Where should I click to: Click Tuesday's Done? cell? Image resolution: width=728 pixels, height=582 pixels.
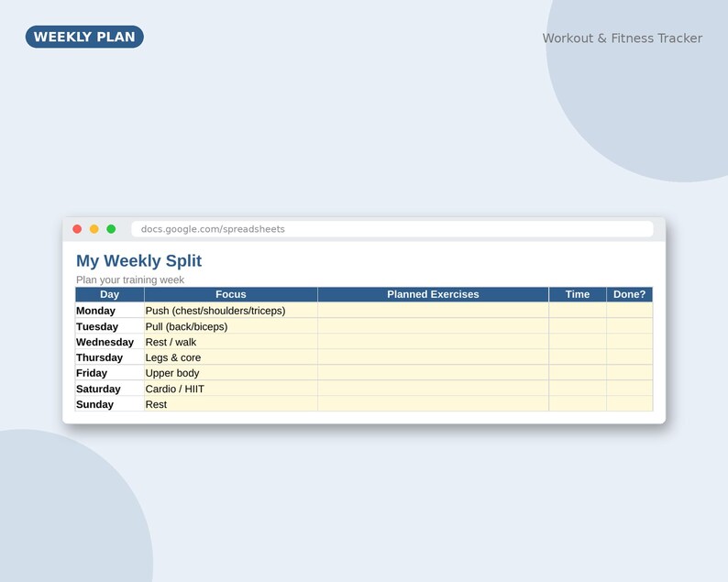[x=630, y=326]
